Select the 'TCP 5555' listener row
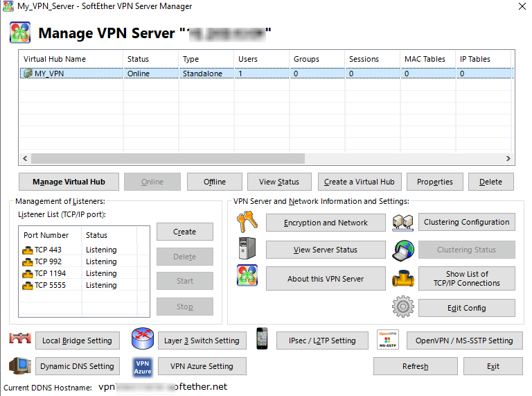 (84, 285)
